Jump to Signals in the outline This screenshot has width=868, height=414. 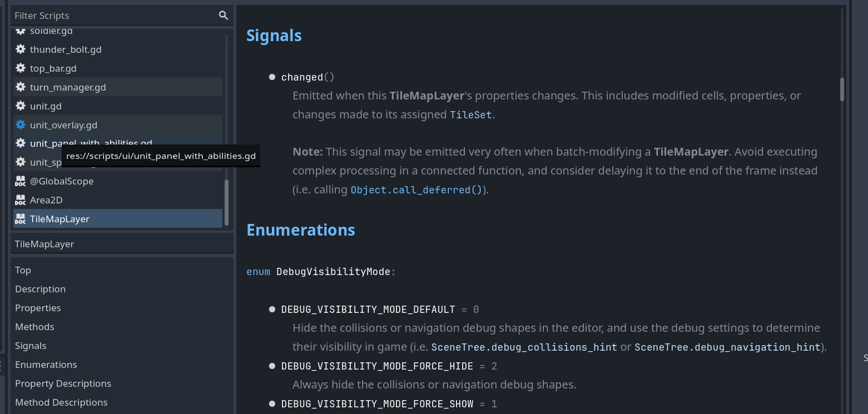pos(31,346)
